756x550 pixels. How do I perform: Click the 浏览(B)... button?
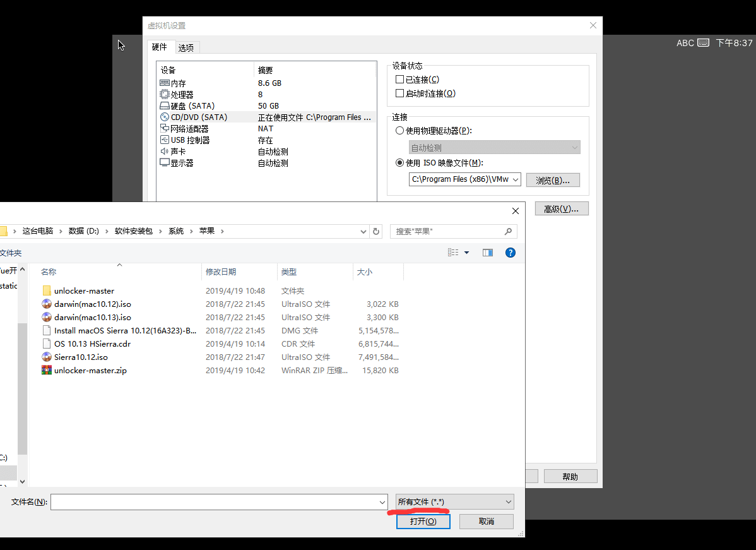tap(553, 181)
